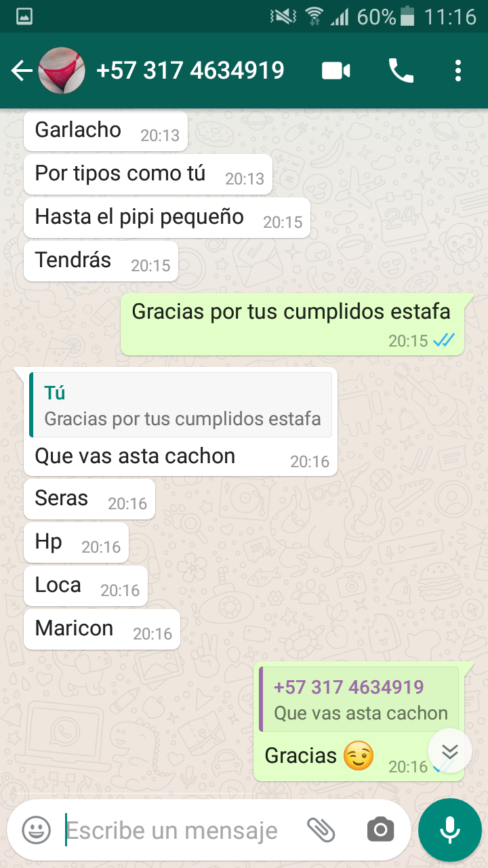Open the camera from the message bar
Image resolution: width=488 pixels, height=868 pixels.
[x=380, y=829]
